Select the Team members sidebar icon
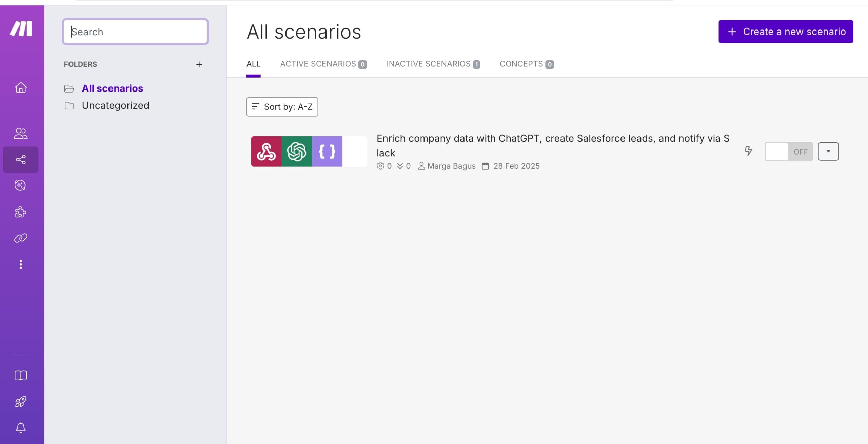The image size is (868, 444). pyautogui.click(x=21, y=134)
